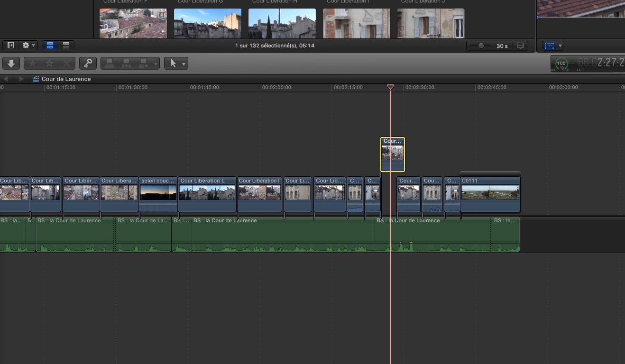The height and width of the screenshot is (364, 625).
Task: Click the Reject red X button
Action: [x=67, y=63]
